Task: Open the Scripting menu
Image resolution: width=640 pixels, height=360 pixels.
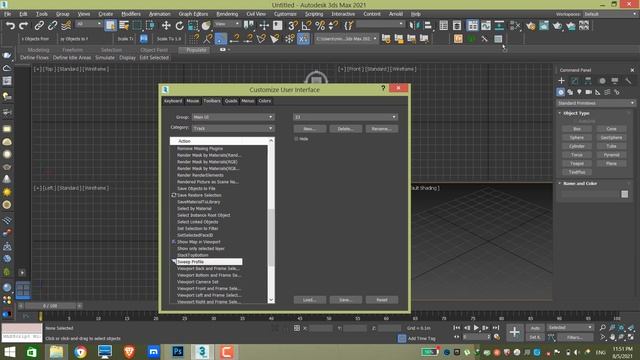Action: [x=314, y=14]
